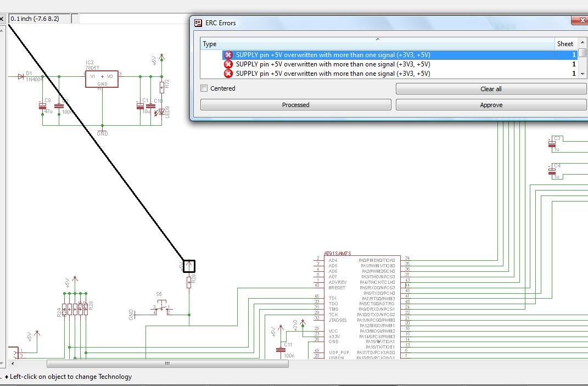Click the small x button left of the coordinates
588x386 pixels.
tap(2, 18)
